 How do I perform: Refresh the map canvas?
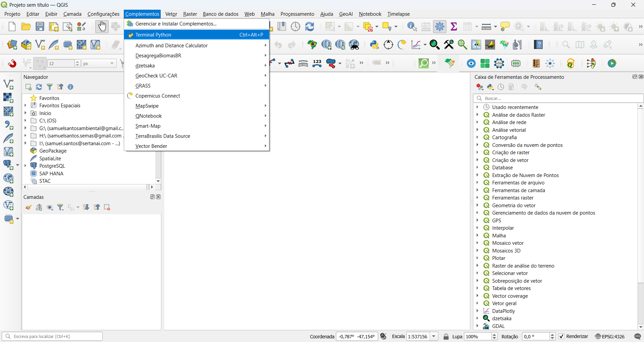pos(309,26)
